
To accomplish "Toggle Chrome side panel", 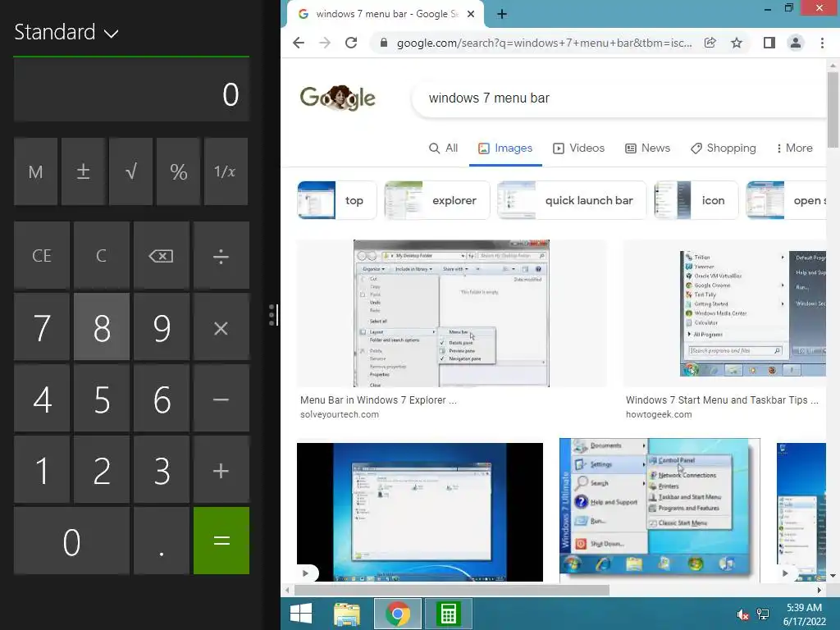I will (769, 43).
